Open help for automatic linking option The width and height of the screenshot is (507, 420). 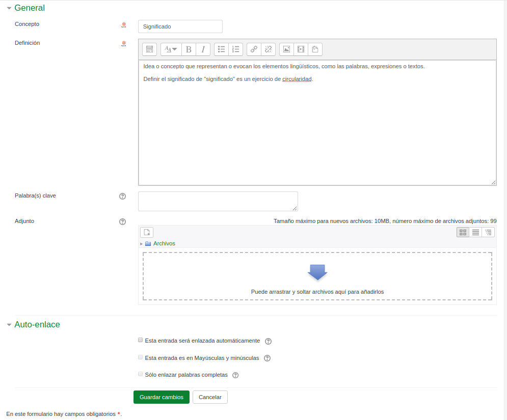coord(268,341)
